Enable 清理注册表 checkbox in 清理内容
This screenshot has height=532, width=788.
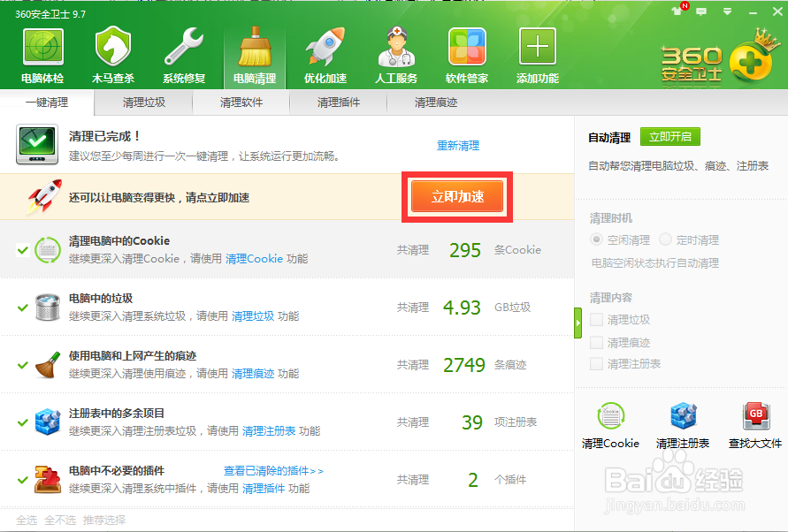click(597, 364)
